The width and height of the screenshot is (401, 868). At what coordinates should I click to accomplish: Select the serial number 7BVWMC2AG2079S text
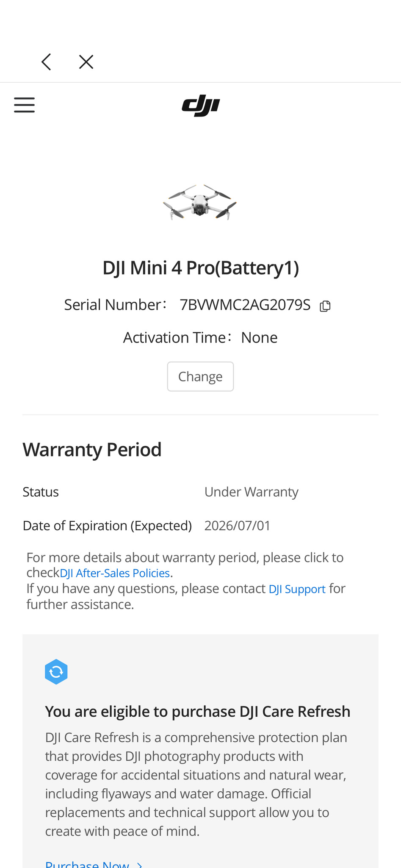click(245, 305)
